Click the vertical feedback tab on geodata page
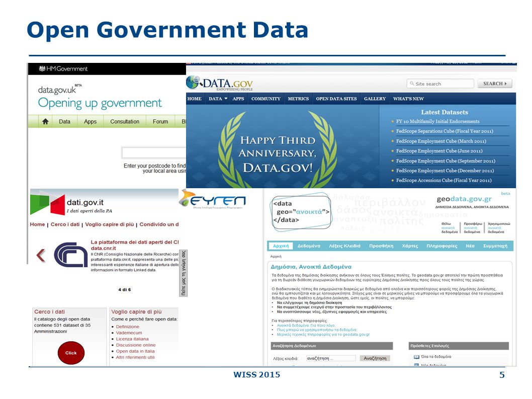This screenshot has height=399, width=532. pos(183,273)
